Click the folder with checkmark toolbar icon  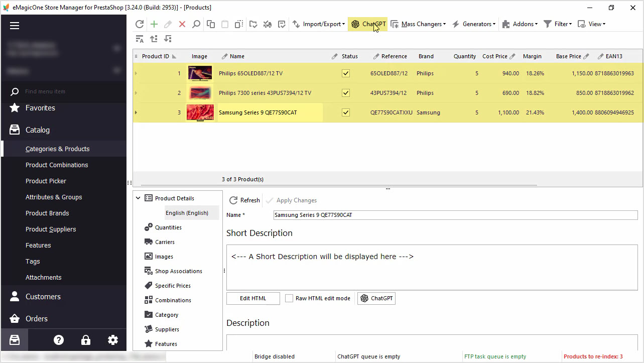pyautogui.click(x=253, y=24)
